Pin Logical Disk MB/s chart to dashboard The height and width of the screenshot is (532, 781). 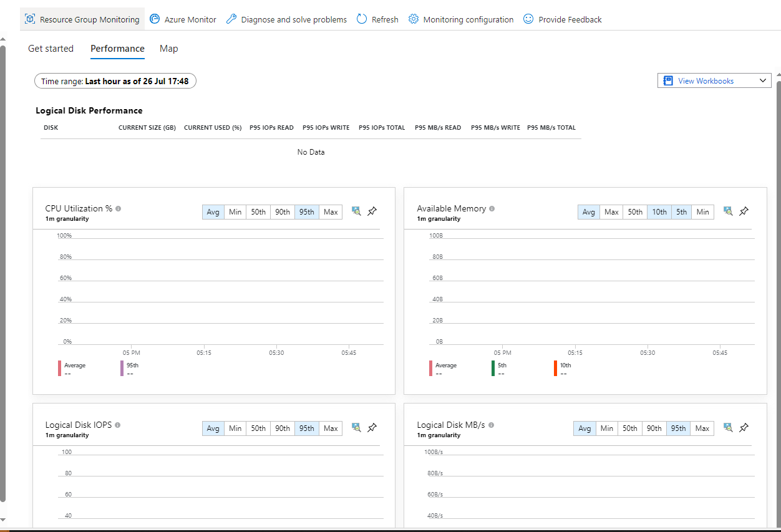click(x=744, y=428)
